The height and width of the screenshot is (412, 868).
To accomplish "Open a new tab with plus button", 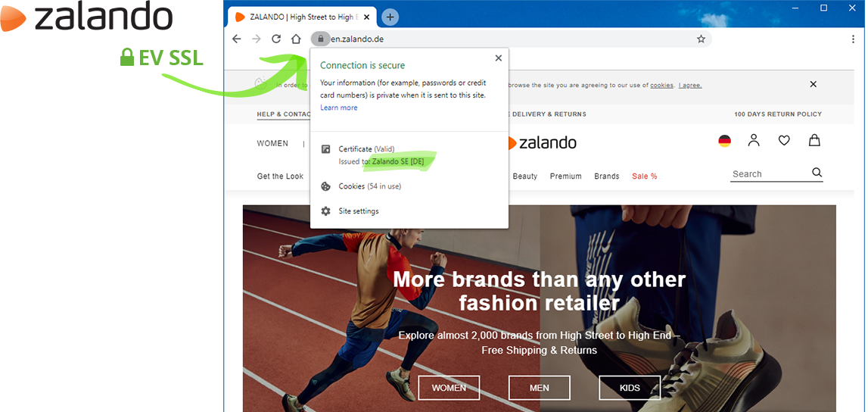I will click(x=390, y=17).
